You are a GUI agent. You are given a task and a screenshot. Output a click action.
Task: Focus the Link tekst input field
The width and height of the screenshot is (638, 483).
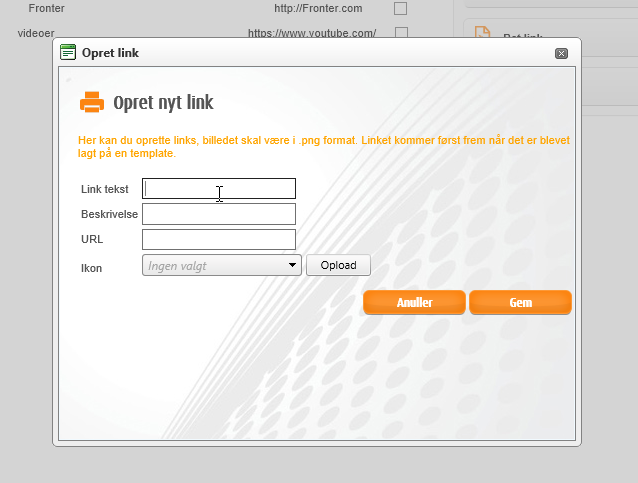pos(219,188)
